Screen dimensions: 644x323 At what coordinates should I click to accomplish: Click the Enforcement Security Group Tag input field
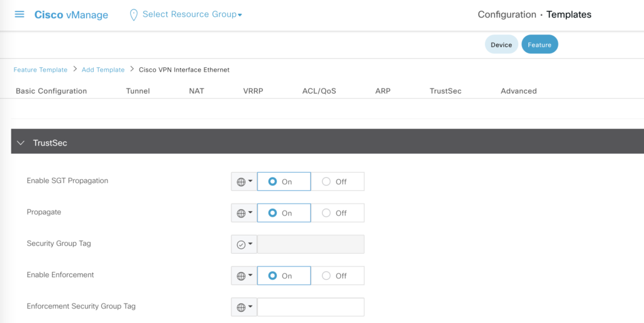(311, 307)
